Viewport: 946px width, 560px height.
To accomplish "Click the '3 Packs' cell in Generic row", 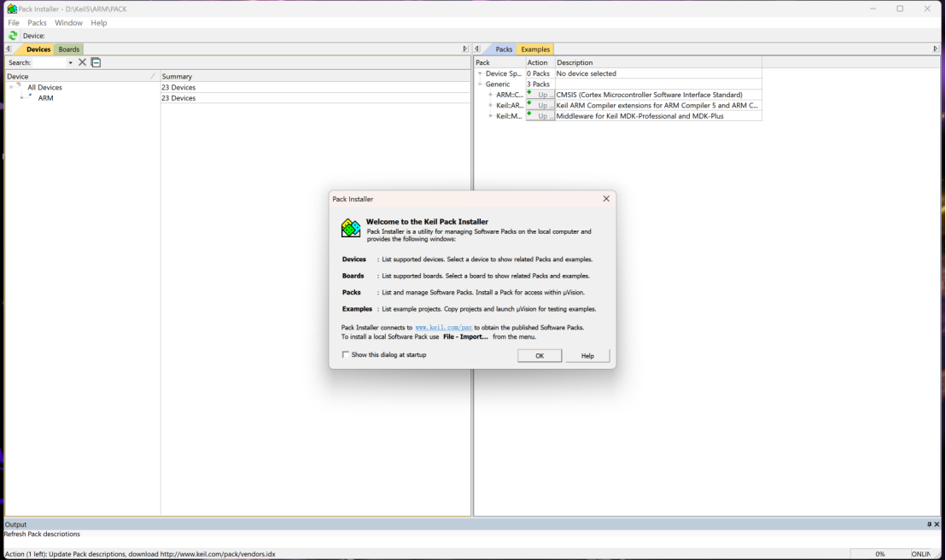I will click(x=538, y=85).
